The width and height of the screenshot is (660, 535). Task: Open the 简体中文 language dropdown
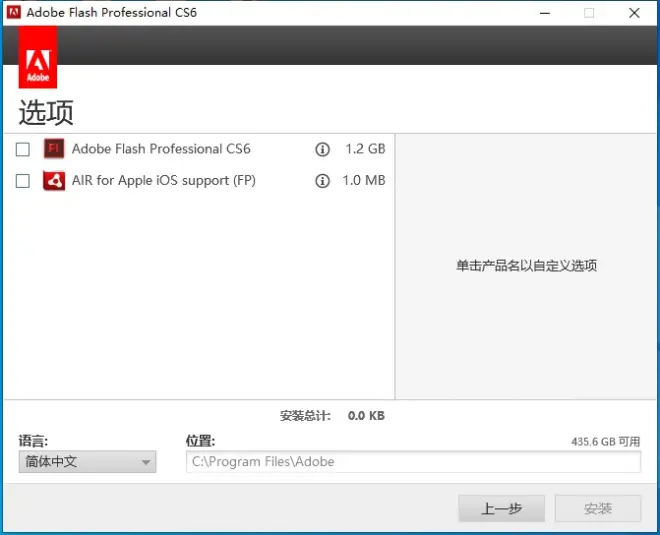pos(87,462)
